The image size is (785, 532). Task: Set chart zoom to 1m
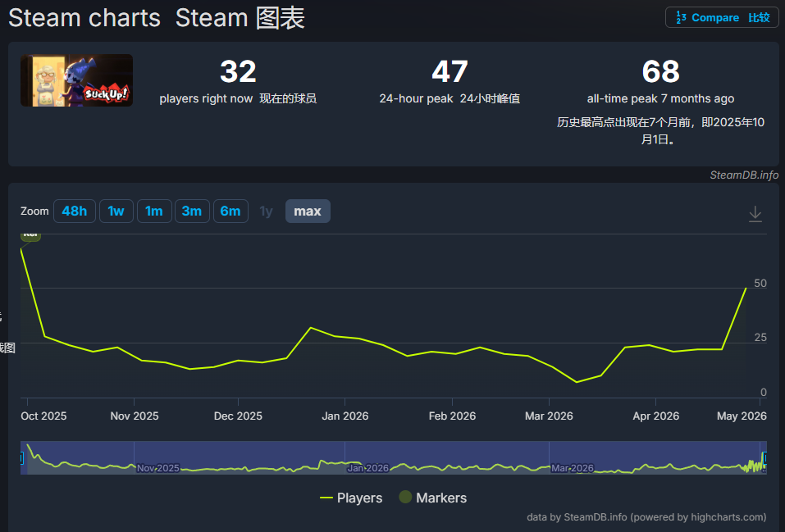click(154, 211)
